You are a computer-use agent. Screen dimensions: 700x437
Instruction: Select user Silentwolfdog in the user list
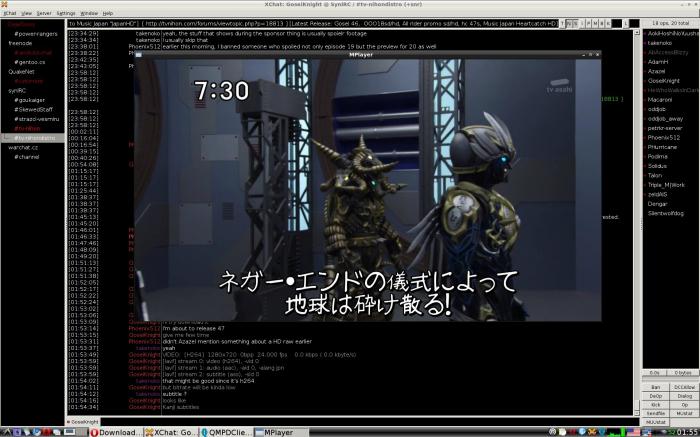(666, 213)
